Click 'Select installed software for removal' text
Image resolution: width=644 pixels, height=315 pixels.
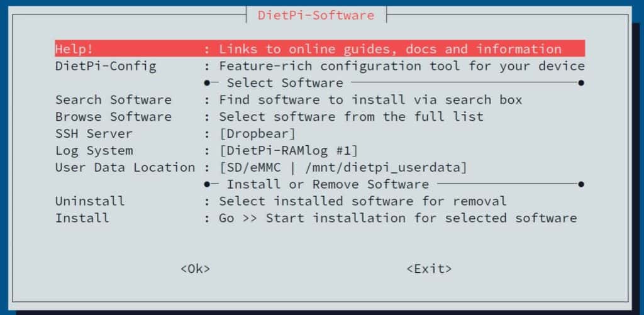click(363, 202)
